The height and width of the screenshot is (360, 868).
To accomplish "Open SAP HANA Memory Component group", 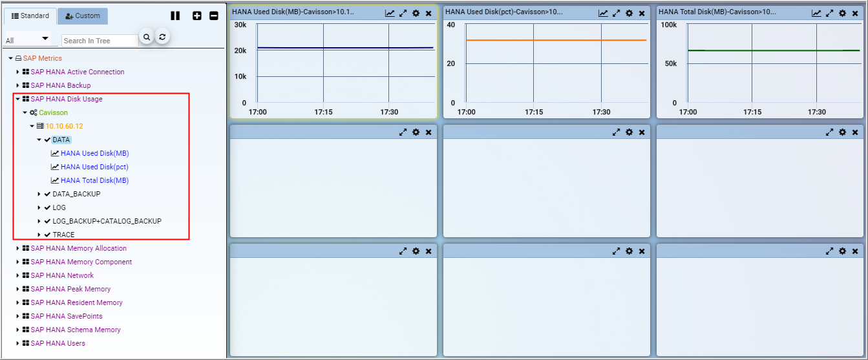I will click(x=81, y=262).
